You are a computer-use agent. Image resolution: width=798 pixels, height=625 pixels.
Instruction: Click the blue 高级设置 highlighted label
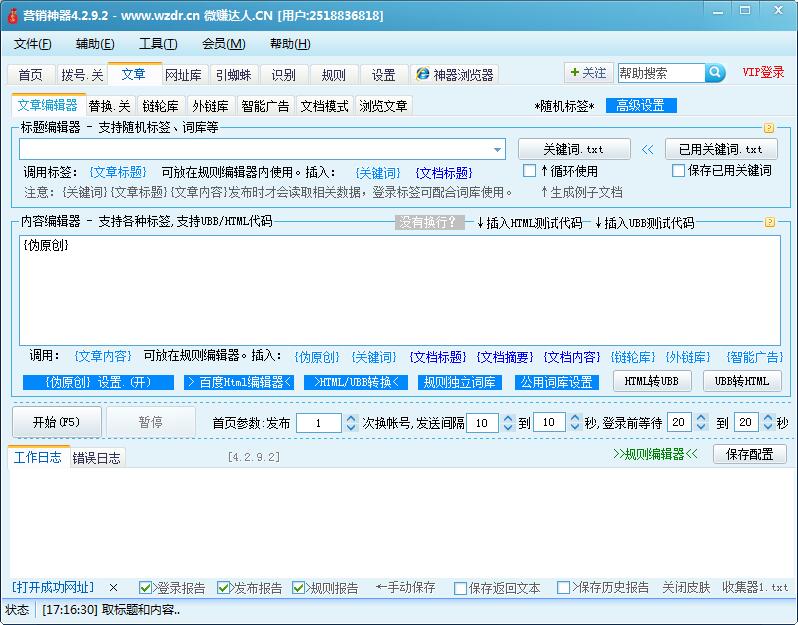click(640, 106)
